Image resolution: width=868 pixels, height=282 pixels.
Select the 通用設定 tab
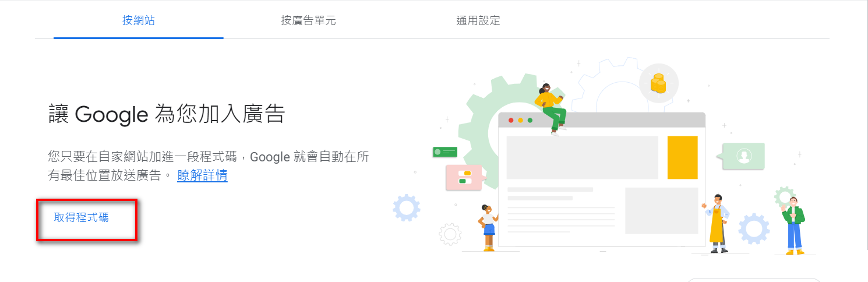tap(478, 21)
